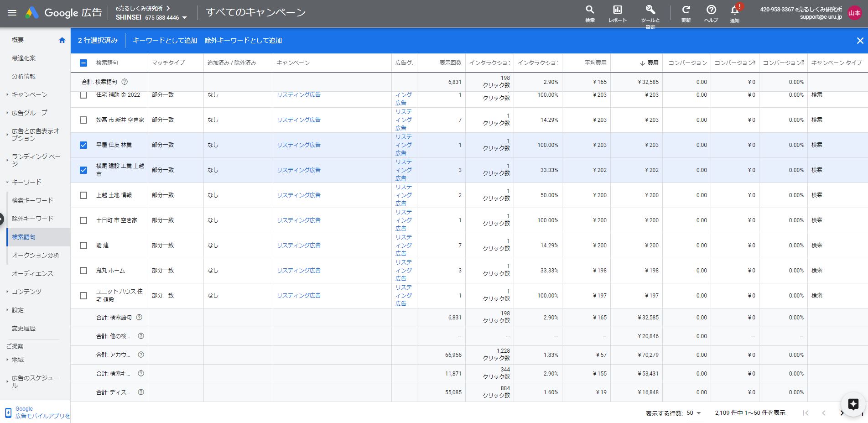Expand the collapsed side panel arrow
868x423 pixels.
pyautogui.click(x=2, y=219)
